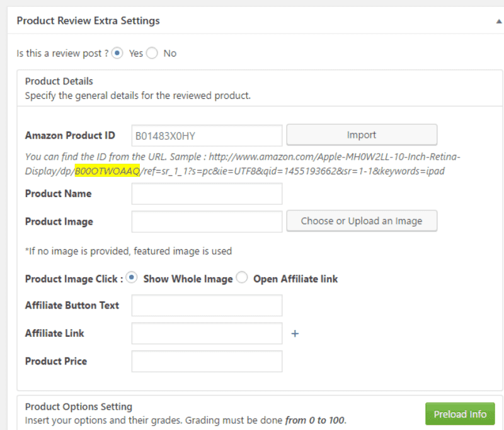Select No for review post
The height and width of the screenshot is (430, 504).
(152, 54)
